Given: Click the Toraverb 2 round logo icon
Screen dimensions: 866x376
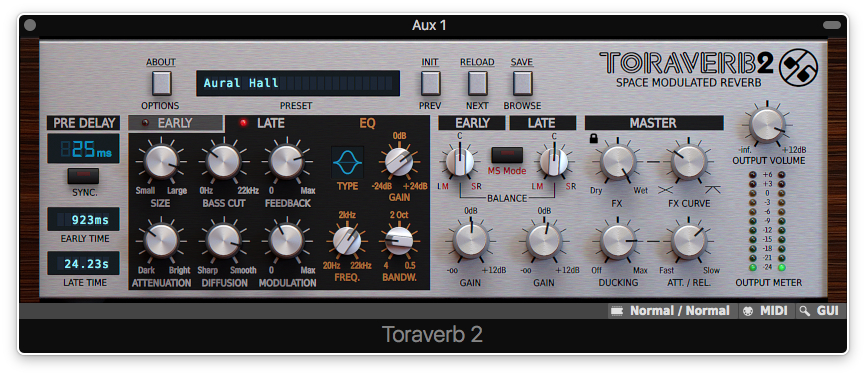Looking at the screenshot, I should point(798,68).
